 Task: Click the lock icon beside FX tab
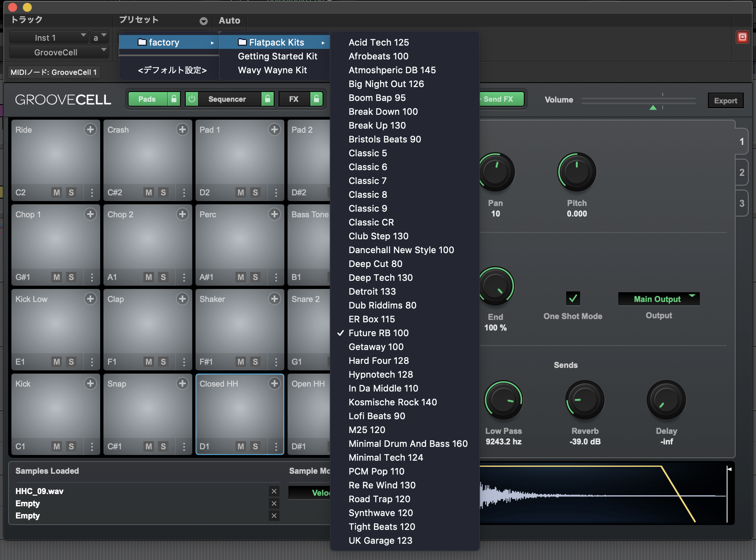click(x=316, y=99)
